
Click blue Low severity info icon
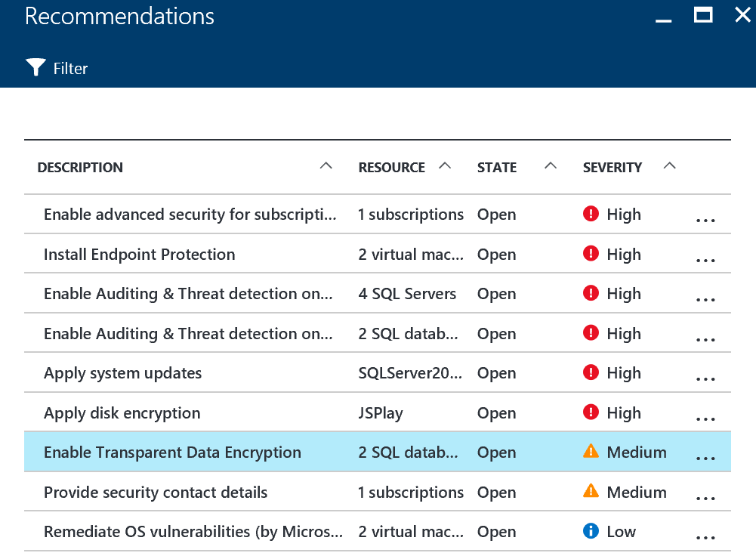[591, 531]
